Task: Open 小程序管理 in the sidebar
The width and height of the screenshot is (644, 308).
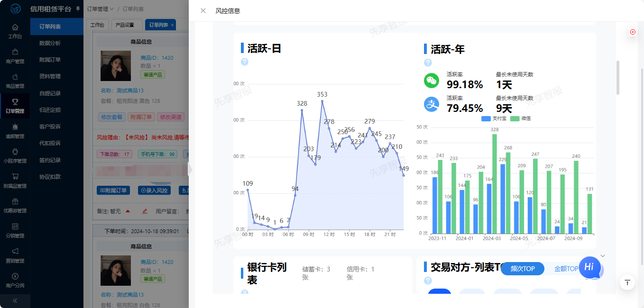Action: pyautogui.click(x=15, y=155)
